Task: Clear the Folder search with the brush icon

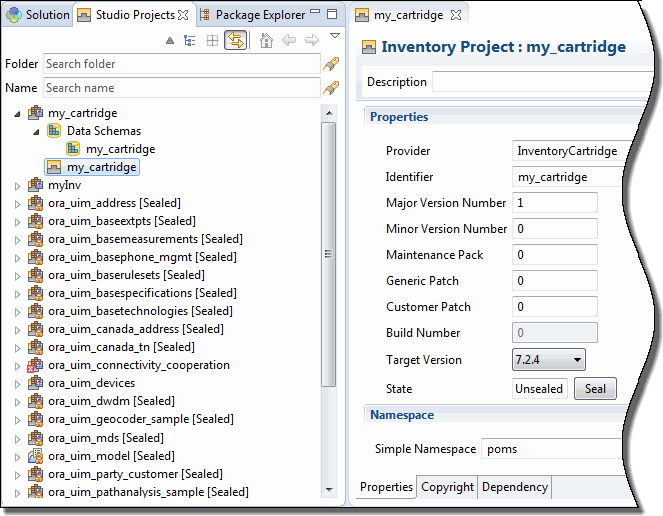Action: pos(331,64)
